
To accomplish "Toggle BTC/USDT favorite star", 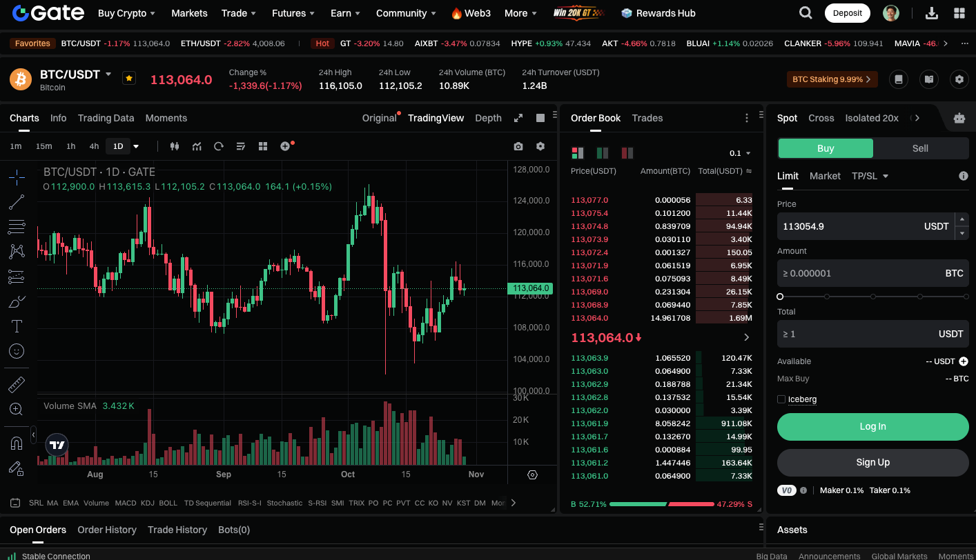I will point(128,79).
